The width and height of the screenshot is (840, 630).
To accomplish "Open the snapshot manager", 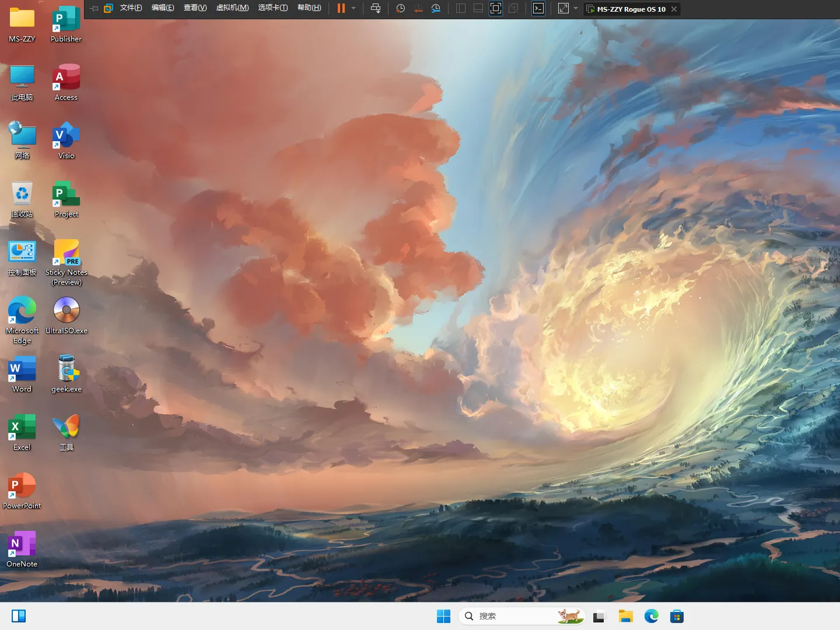I will (x=436, y=8).
